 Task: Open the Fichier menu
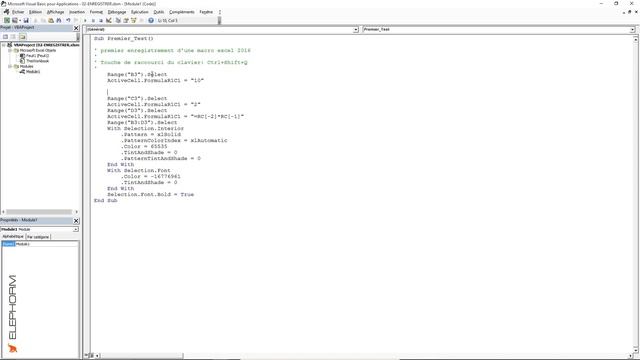(18, 12)
